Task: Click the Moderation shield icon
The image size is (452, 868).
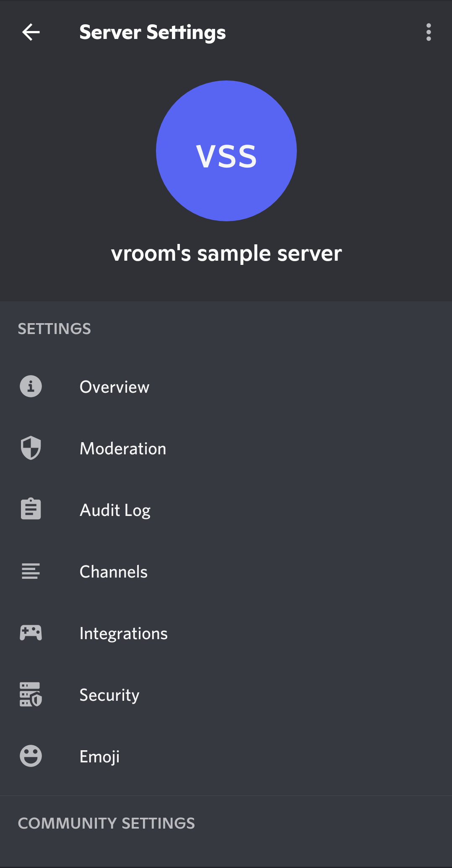Action: point(31,448)
